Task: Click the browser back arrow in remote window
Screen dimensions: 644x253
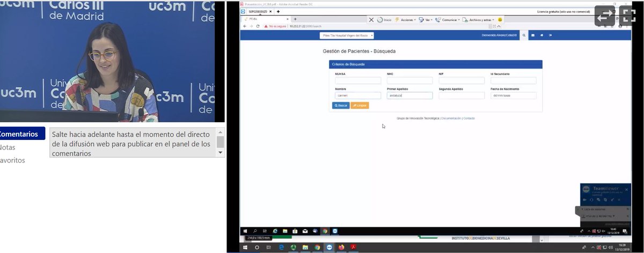Action: click(244, 26)
